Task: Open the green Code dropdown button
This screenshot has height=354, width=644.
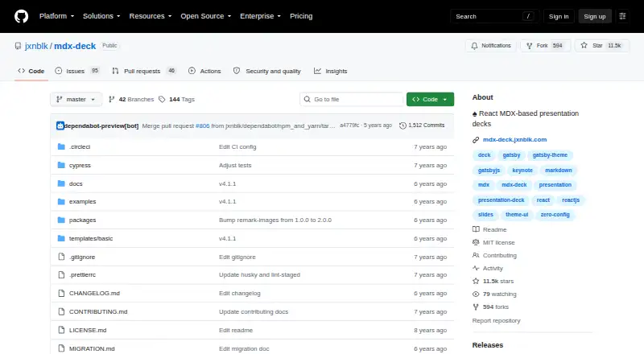Action: pyautogui.click(x=430, y=100)
